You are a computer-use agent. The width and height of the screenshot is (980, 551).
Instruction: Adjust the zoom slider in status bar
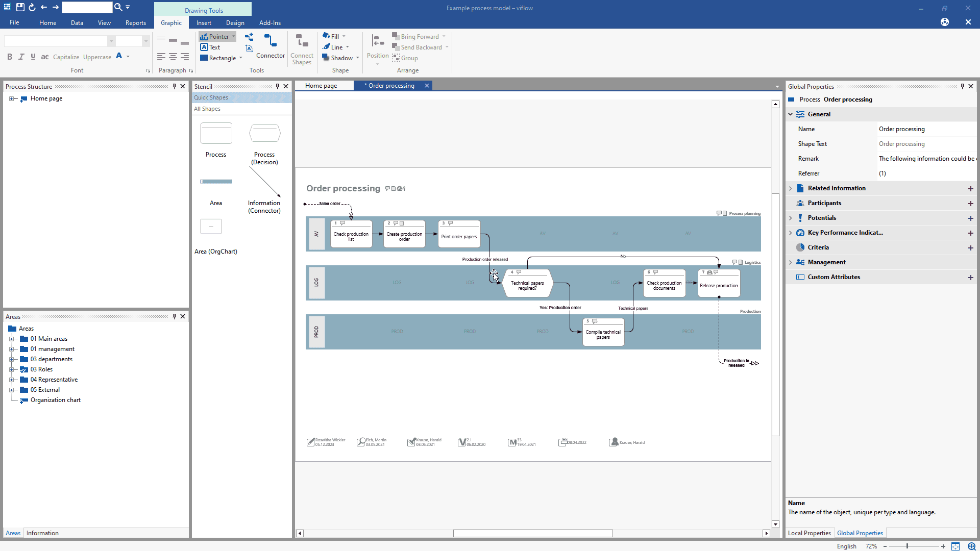pos(907,546)
